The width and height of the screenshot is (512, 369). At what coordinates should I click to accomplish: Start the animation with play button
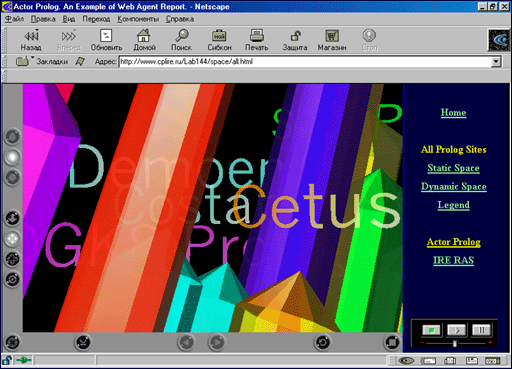[x=457, y=330]
